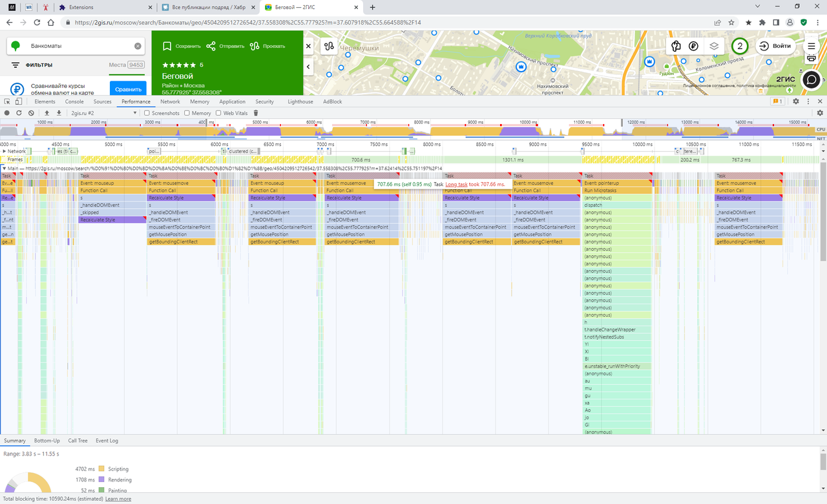The height and width of the screenshot is (504, 827).
Task: Switch to the Sources tab
Action: pyautogui.click(x=103, y=101)
